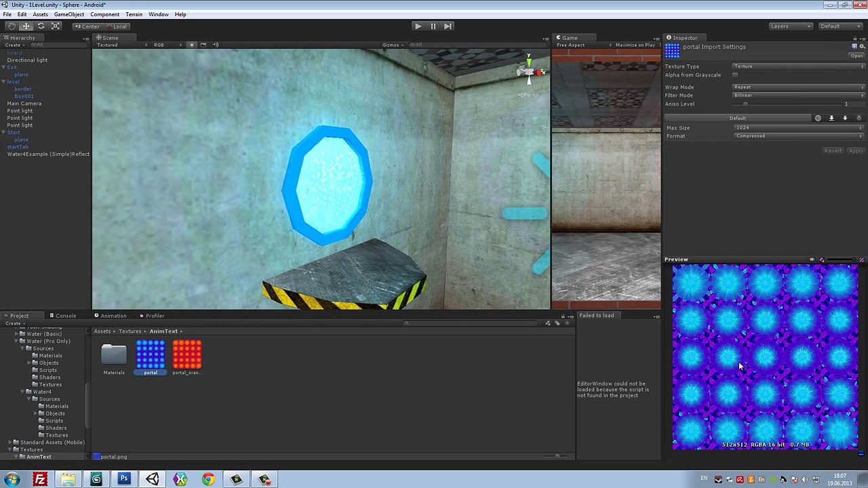Open the Layers dropdown
868x488 pixels.
pyautogui.click(x=790, y=26)
